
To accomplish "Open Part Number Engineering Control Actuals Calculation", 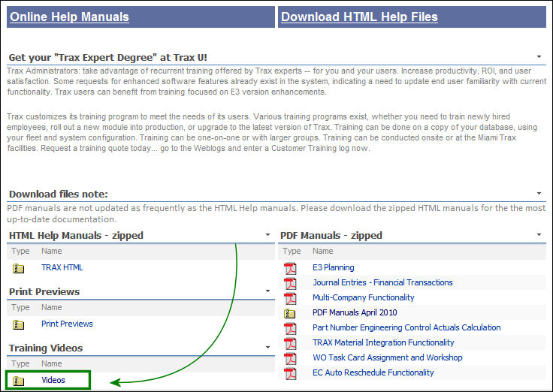I will (x=406, y=327).
